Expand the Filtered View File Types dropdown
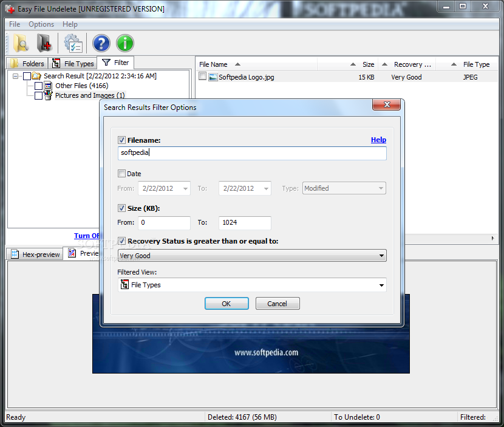This screenshot has width=504, height=427. (x=252, y=285)
